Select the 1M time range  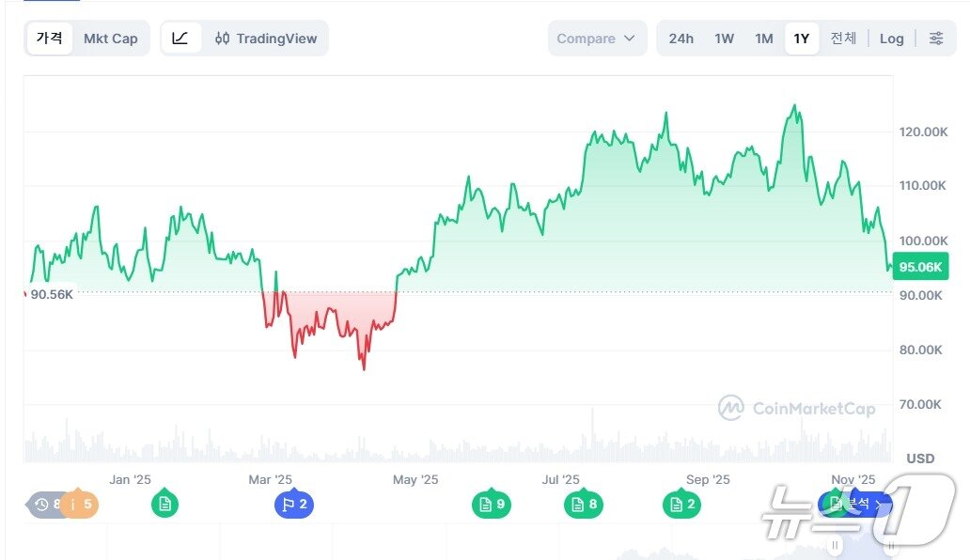click(763, 39)
